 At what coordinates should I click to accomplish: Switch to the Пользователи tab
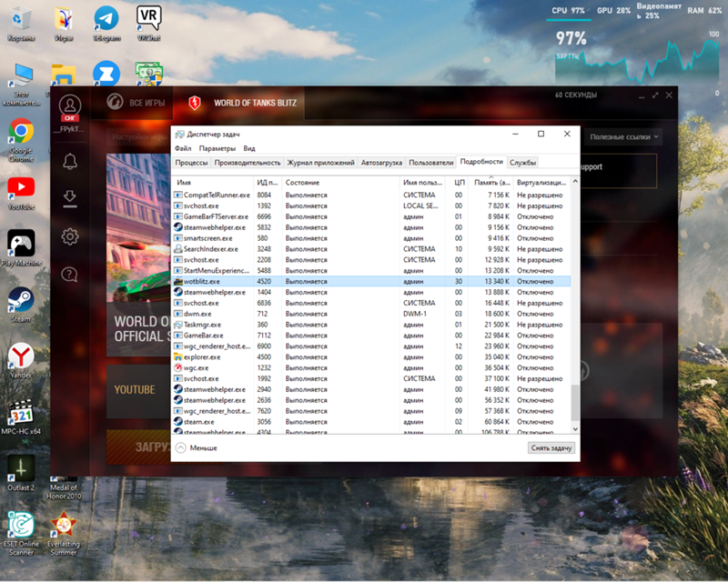click(430, 163)
